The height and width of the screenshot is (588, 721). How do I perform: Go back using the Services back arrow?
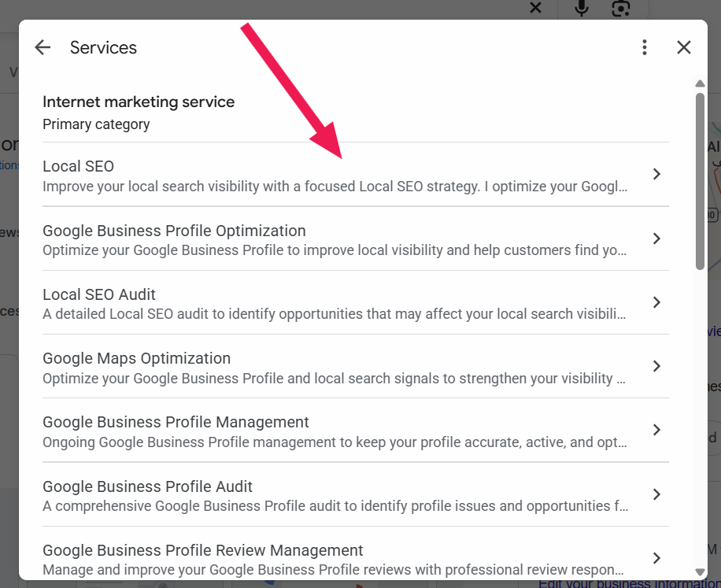pyautogui.click(x=43, y=47)
